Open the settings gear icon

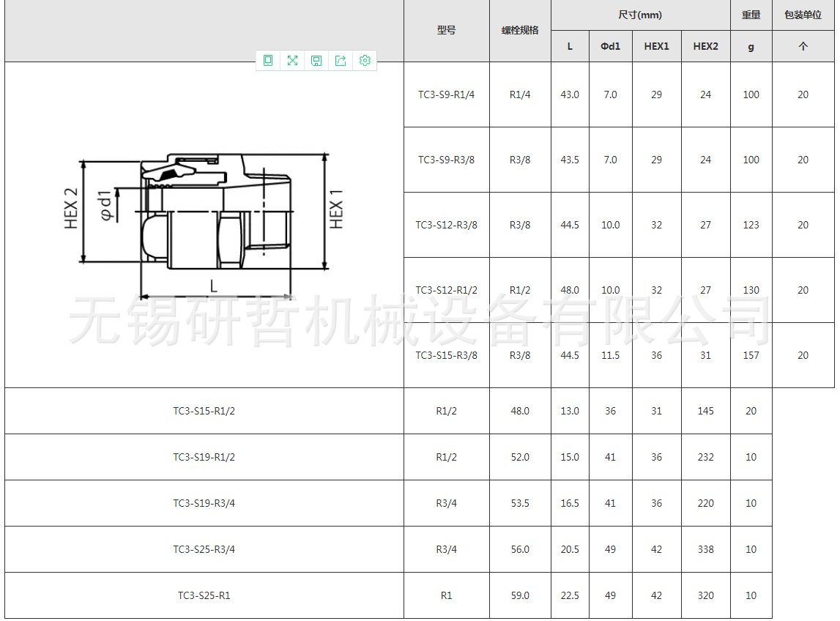click(365, 61)
